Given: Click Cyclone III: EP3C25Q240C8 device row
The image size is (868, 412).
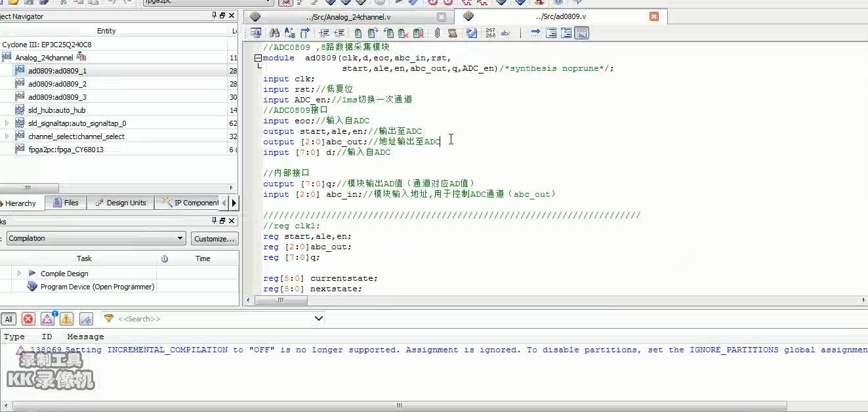Looking at the screenshot, I should [x=47, y=45].
